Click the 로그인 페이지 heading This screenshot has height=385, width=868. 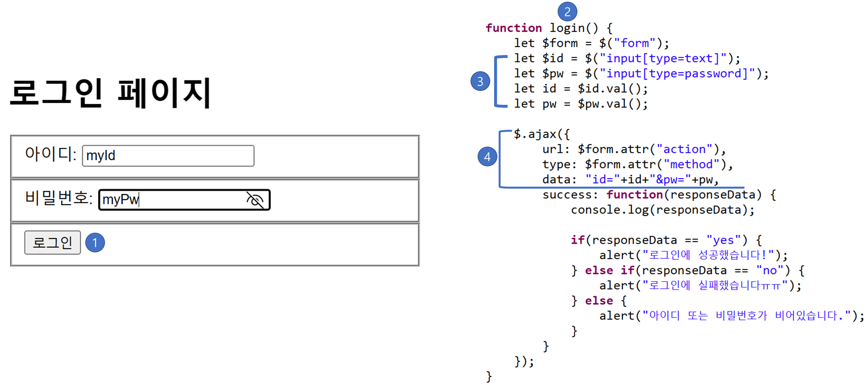(110, 93)
